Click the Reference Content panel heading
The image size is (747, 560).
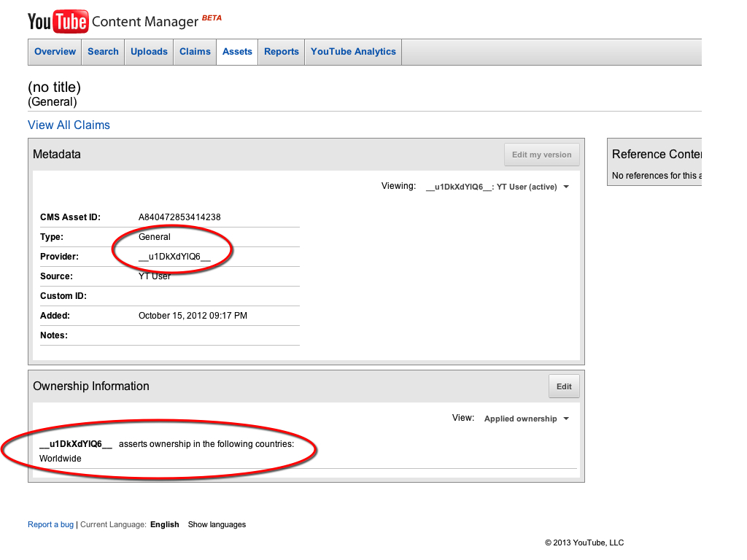tap(657, 155)
